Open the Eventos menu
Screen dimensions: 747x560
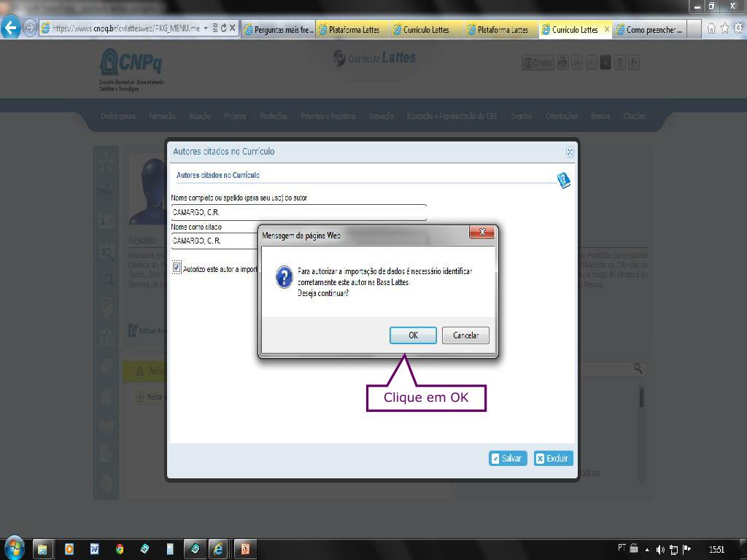[521, 116]
